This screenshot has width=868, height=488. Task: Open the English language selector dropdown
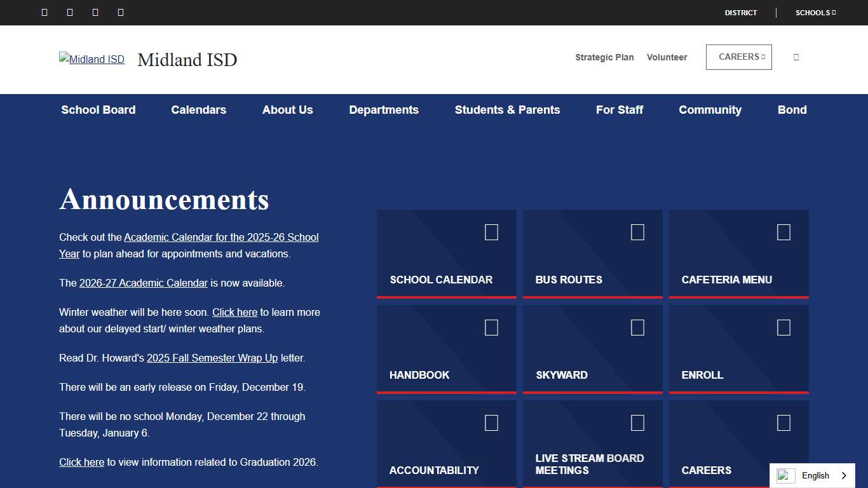pyautogui.click(x=815, y=475)
